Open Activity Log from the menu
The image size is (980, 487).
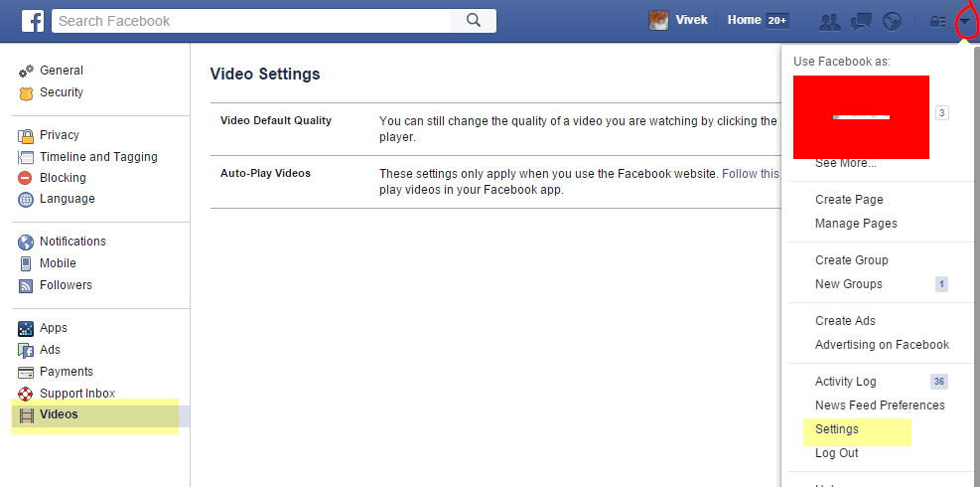pyautogui.click(x=845, y=382)
